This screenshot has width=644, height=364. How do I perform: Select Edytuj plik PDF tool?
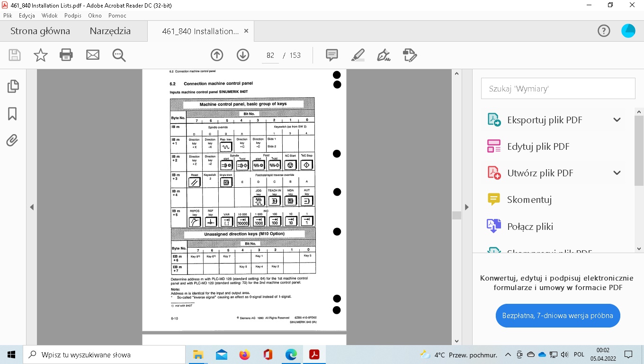point(538,146)
